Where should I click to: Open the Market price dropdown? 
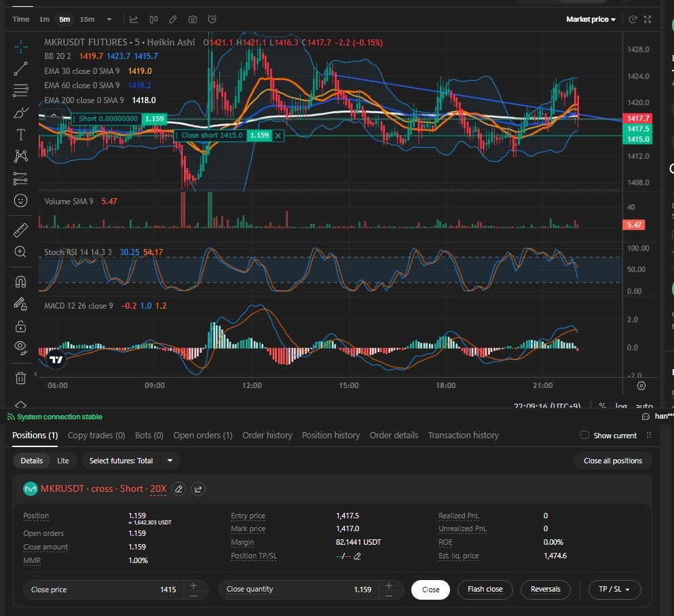(591, 19)
